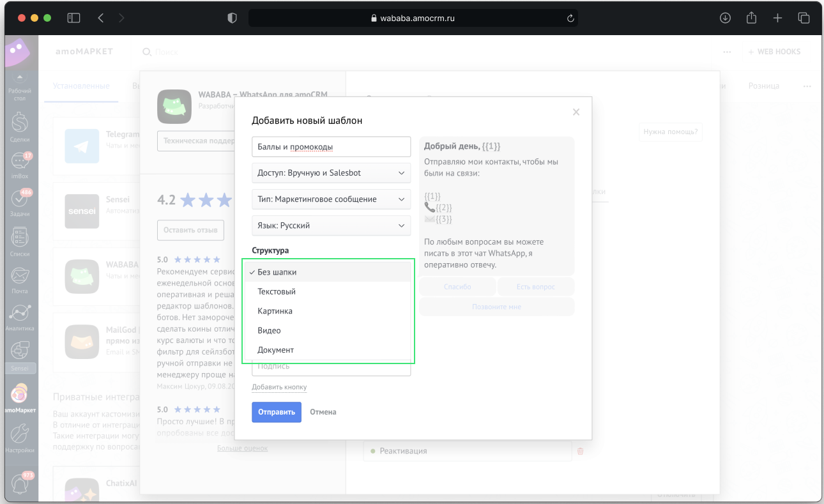Open 'Больше оценок' link

point(243,448)
